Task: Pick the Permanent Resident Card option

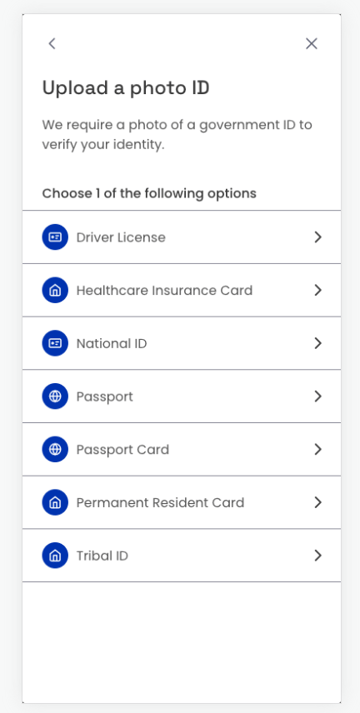Action: pyautogui.click(x=182, y=502)
